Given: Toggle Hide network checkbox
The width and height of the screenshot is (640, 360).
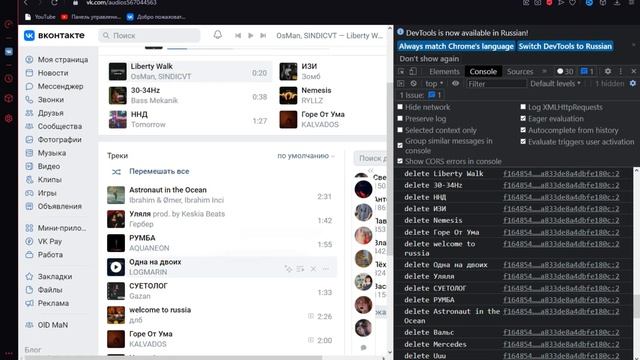Looking at the screenshot, I should (x=400, y=107).
